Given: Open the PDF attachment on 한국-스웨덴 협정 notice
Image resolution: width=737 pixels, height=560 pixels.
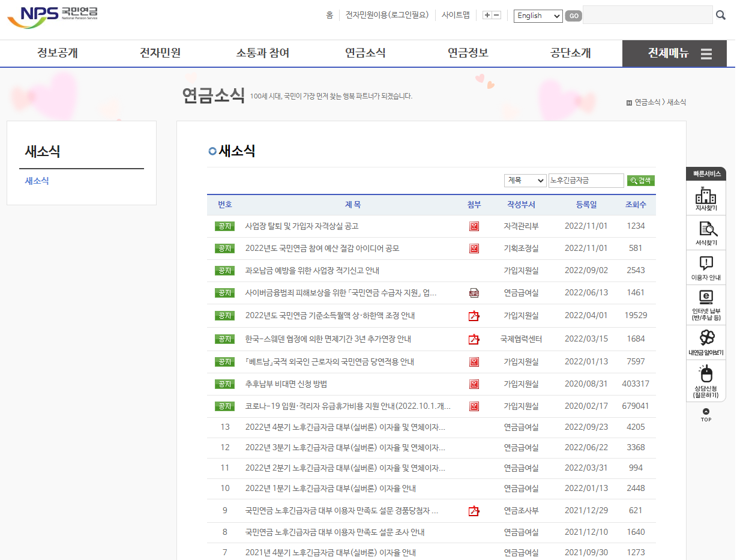Looking at the screenshot, I should click(474, 339).
